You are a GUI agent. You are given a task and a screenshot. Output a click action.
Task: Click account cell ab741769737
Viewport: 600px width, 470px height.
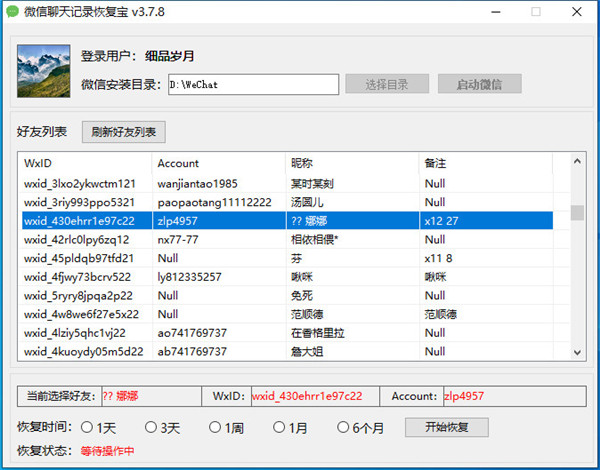click(192, 351)
